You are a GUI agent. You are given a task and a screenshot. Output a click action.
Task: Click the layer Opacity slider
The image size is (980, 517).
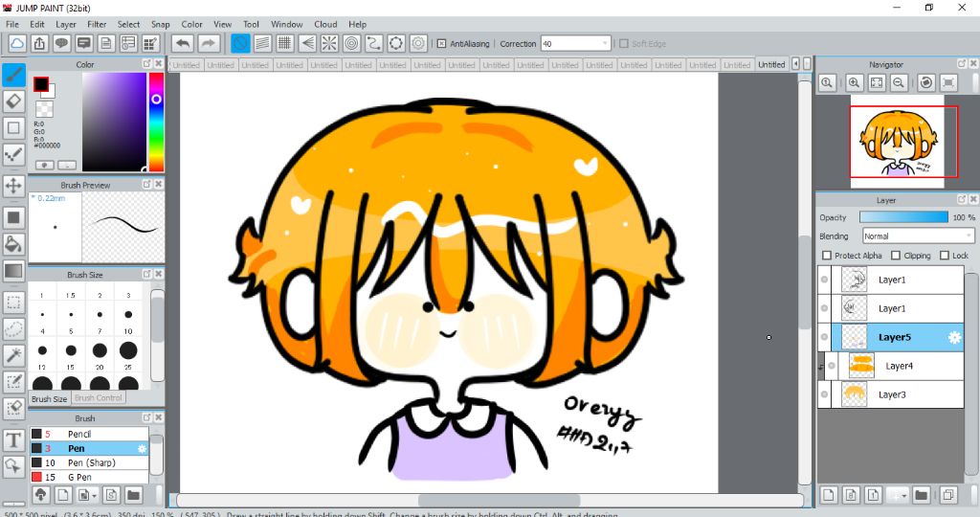coord(903,217)
